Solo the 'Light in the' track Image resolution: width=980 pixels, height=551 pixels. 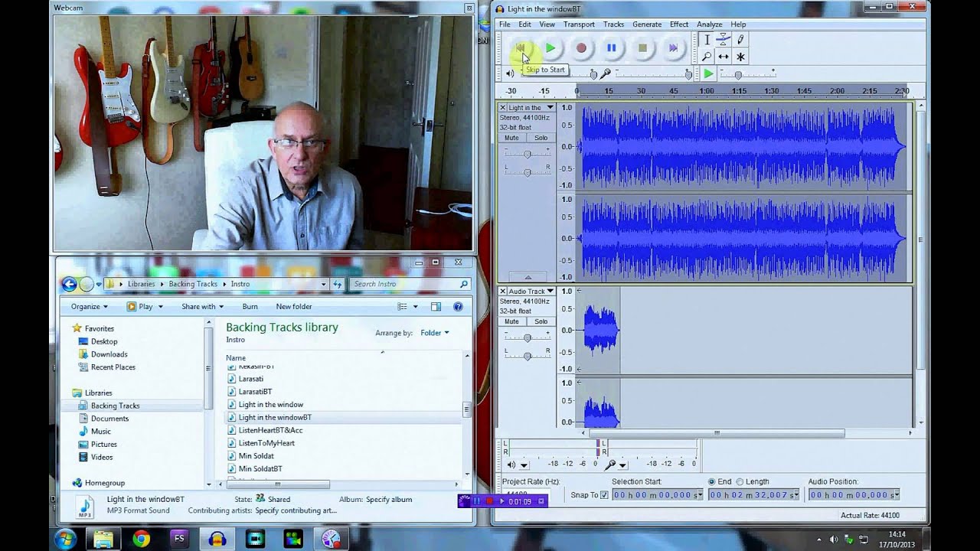(x=541, y=138)
